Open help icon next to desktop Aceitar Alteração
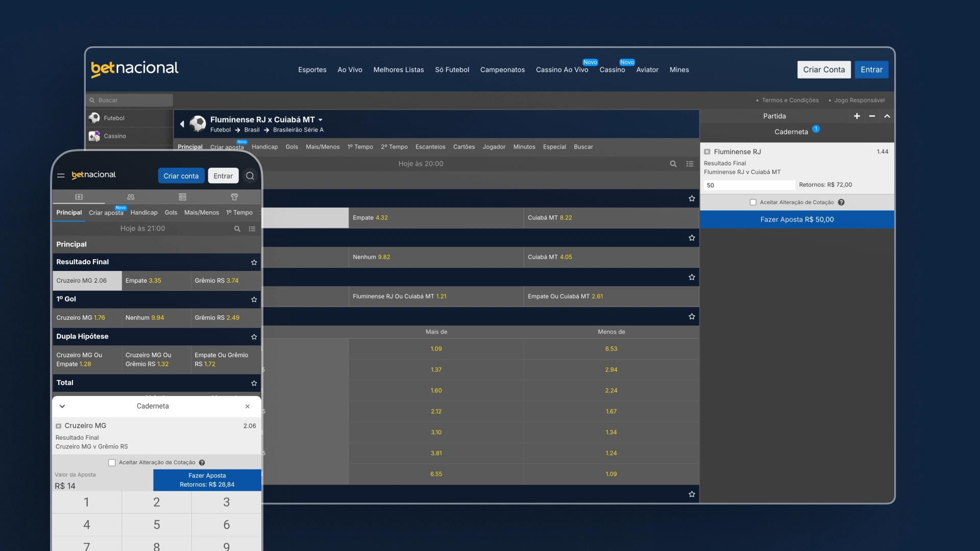This screenshot has height=551, width=980. pos(841,203)
